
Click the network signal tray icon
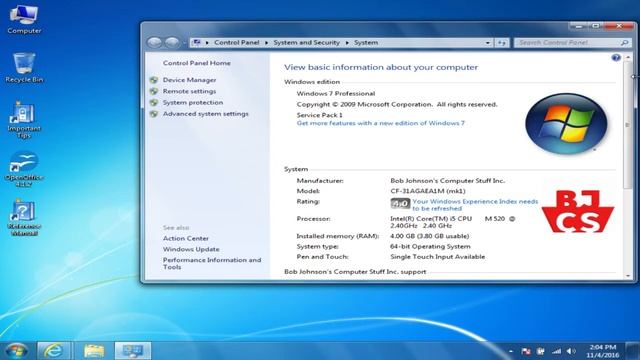(556, 351)
